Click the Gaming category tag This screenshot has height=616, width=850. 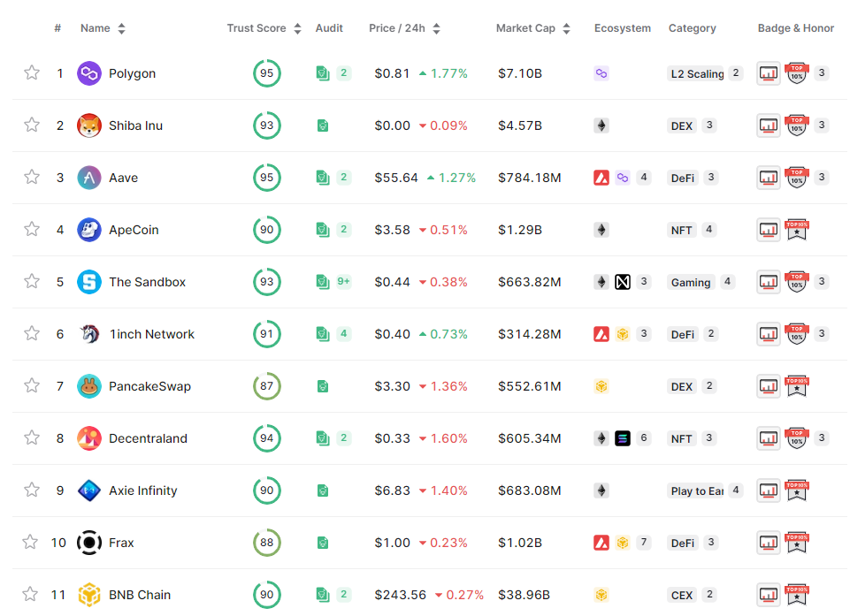tap(691, 282)
